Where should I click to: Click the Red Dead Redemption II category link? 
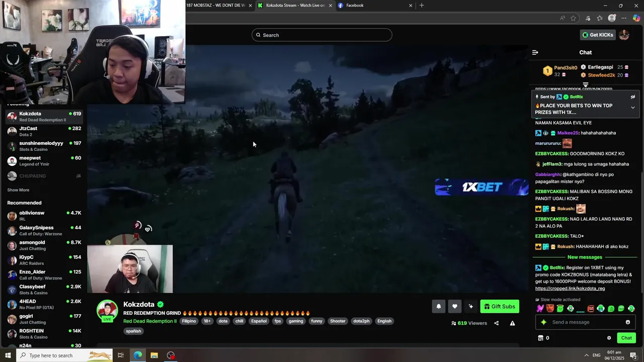[150, 321]
